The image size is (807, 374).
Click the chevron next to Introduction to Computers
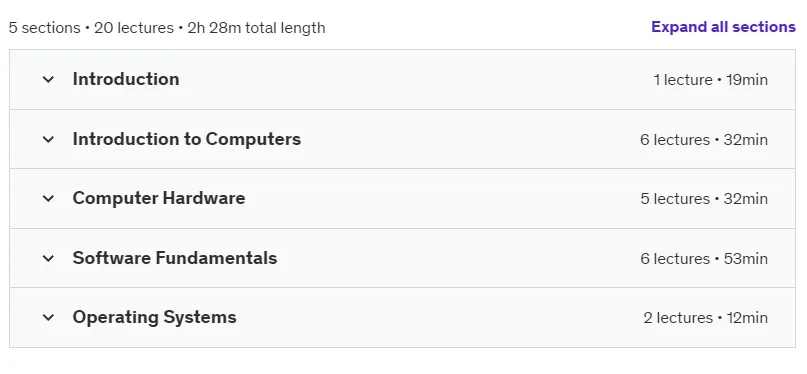(48, 139)
